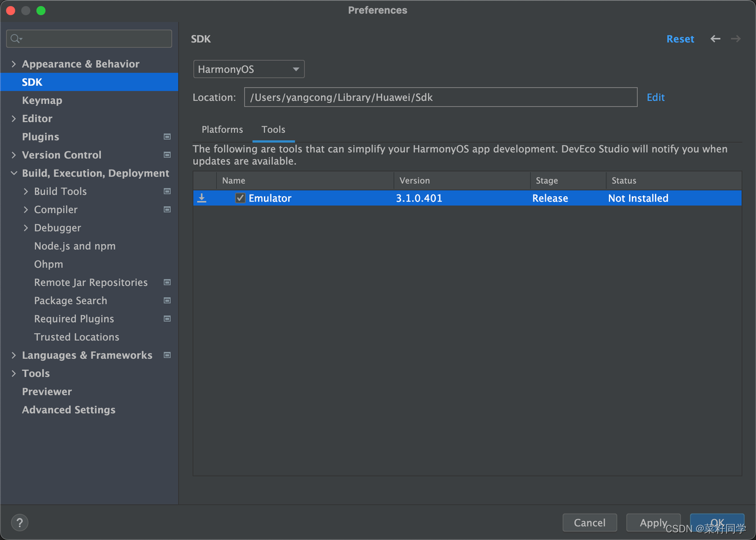Screen dimensions: 756x540
Task: Expand the Debugger node
Action: 26,228
